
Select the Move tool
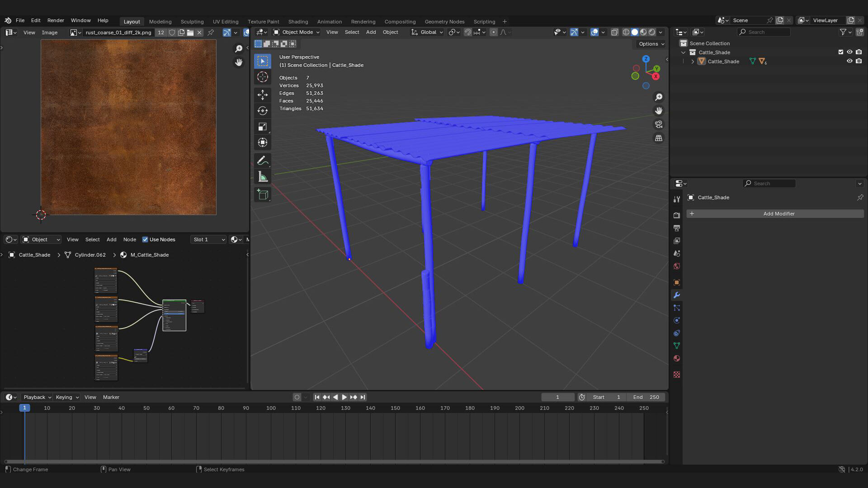263,94
